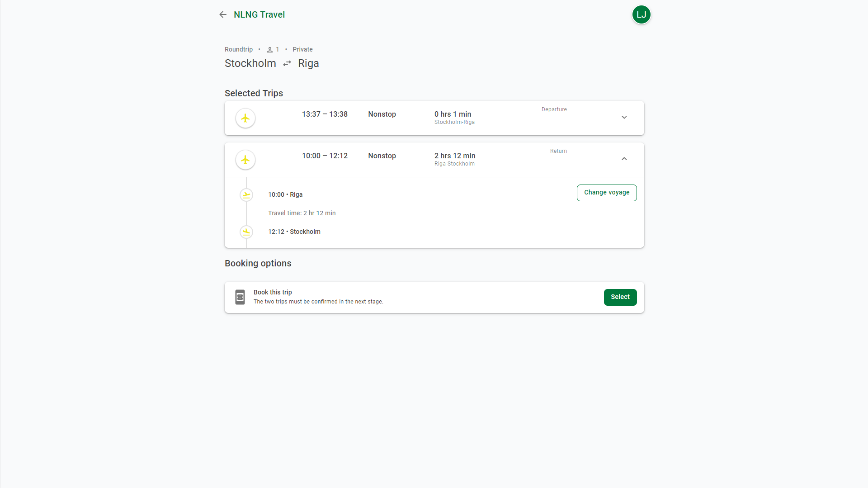Click the Travel time 2 hr 12 min text
This screenshot has height=488, width=868.
pos(302,213)
